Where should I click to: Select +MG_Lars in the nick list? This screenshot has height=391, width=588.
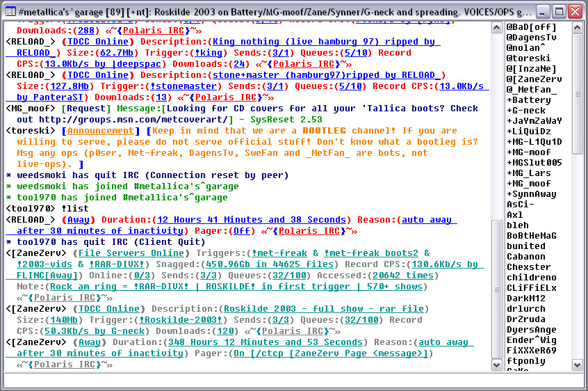coord(529,173)
